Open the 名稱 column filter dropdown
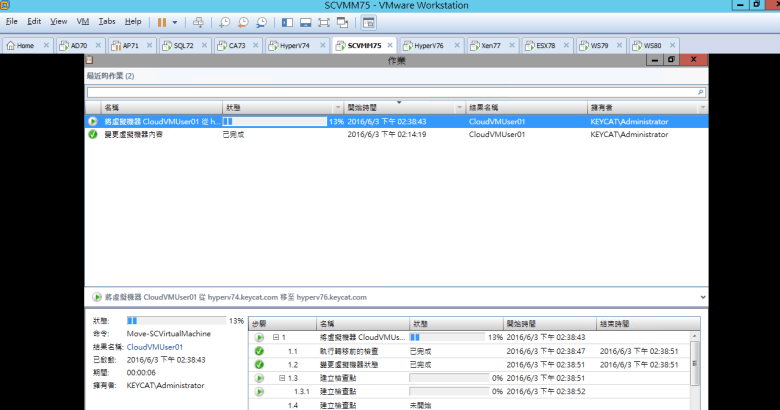The width and height of the screenshot is (780, 410). tap(214, 107)
